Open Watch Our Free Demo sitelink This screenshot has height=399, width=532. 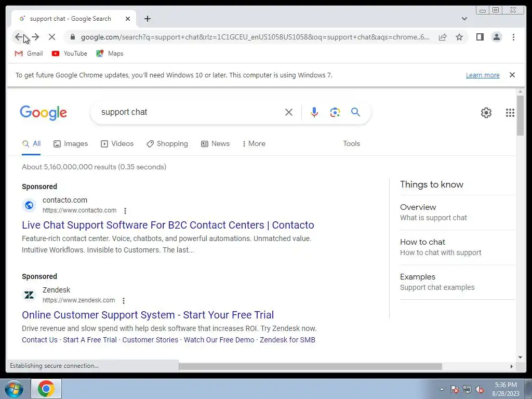[x=219, y=340]
